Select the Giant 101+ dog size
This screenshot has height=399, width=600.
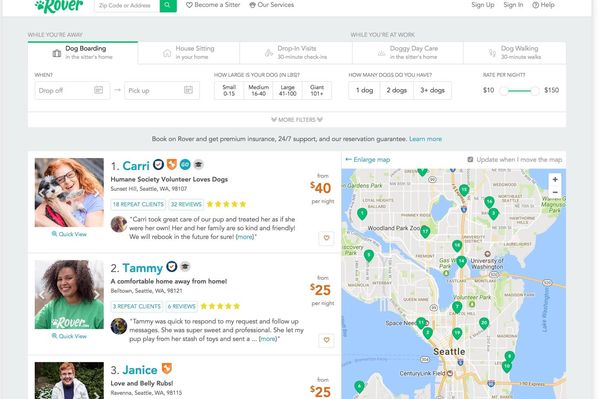[x=317, y=90]
